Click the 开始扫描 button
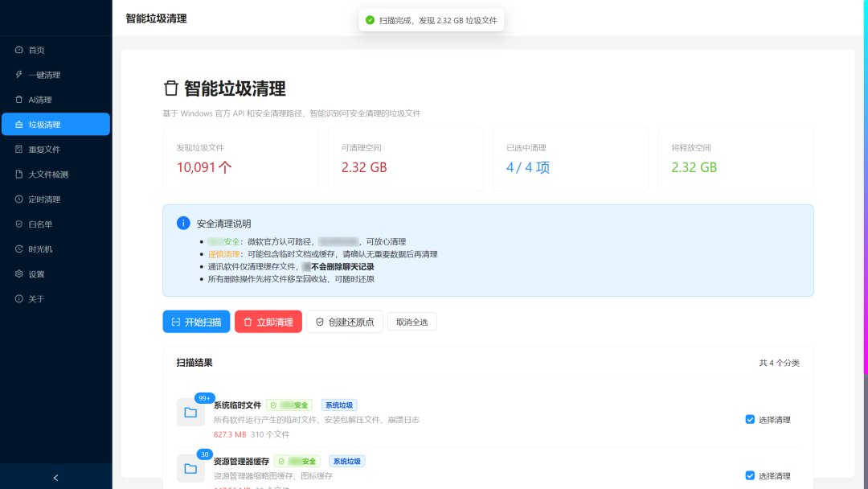 [196, 322]
